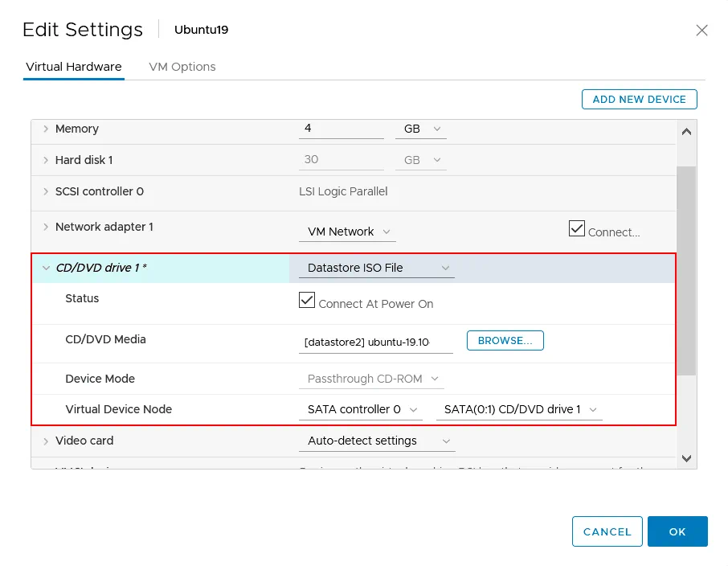The image size is (728, 566).
Task: Open the VM Network dropdown
Action: 347,231
